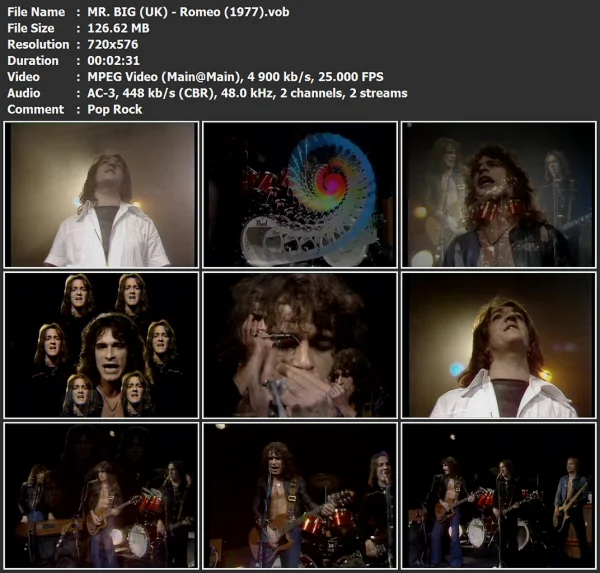
Task: Select audio info 'AC-3, 448 kb/s (CBR)' line
Action: [x=247, y=93]
